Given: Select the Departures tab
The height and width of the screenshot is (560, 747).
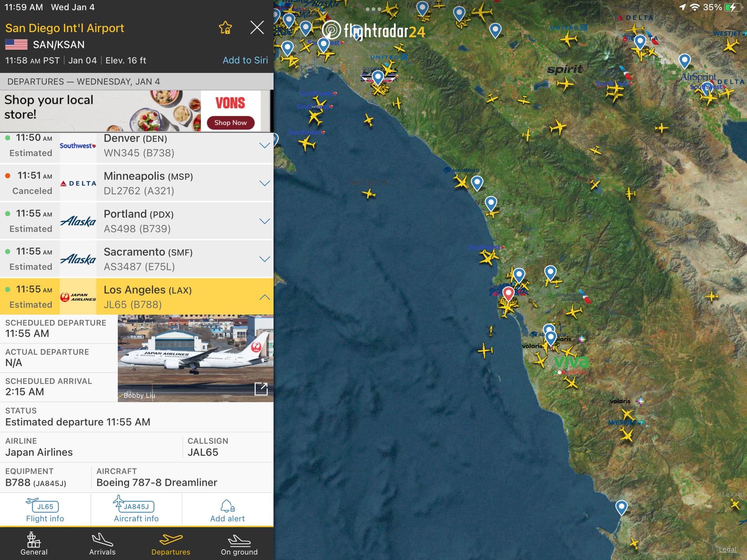Looking at the screenshot, I should click(171, 544).
